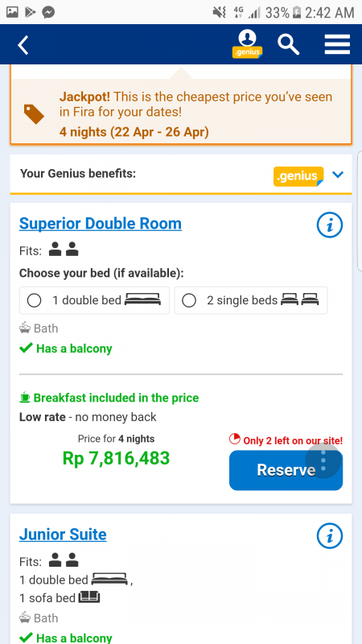
Task: Tap the gallery notification icon
Action: (x=12, y=12)
